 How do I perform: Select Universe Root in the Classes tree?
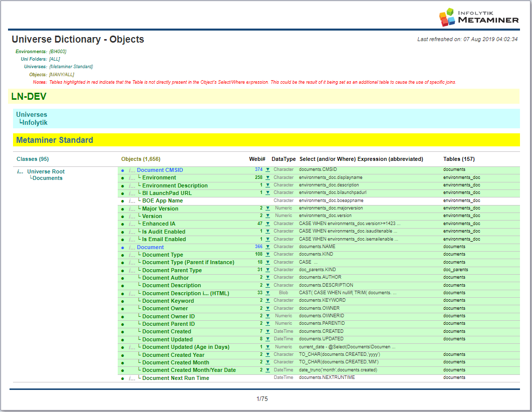tap(46, 172)
